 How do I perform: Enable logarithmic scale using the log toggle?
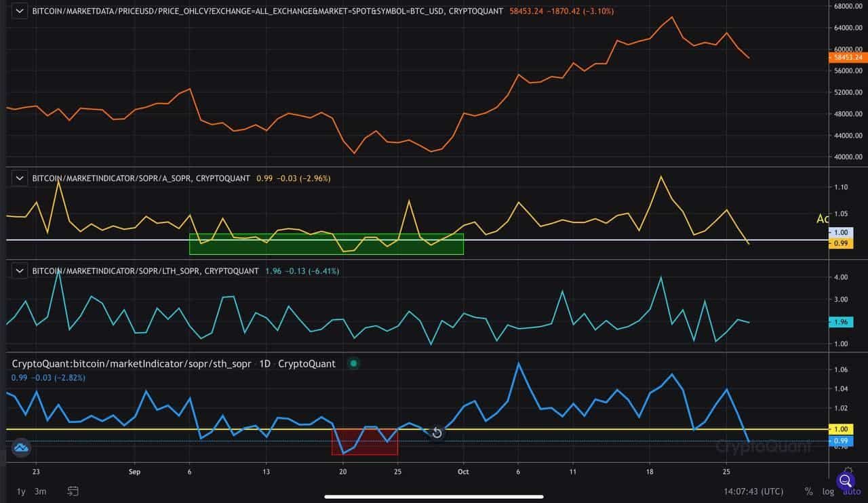click(828, 491)
